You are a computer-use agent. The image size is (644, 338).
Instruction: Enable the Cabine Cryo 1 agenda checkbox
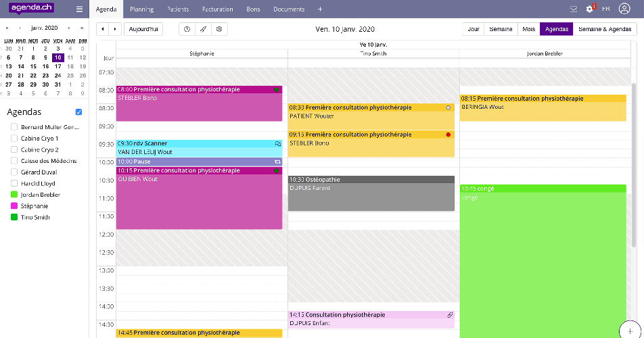pos(14,139)
